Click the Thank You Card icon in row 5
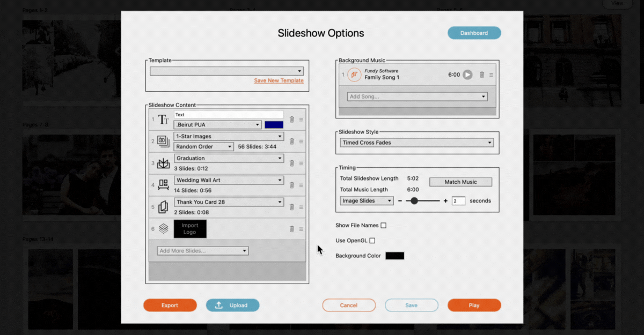Viewport: 644px width, 335px height. click(163, 207)
